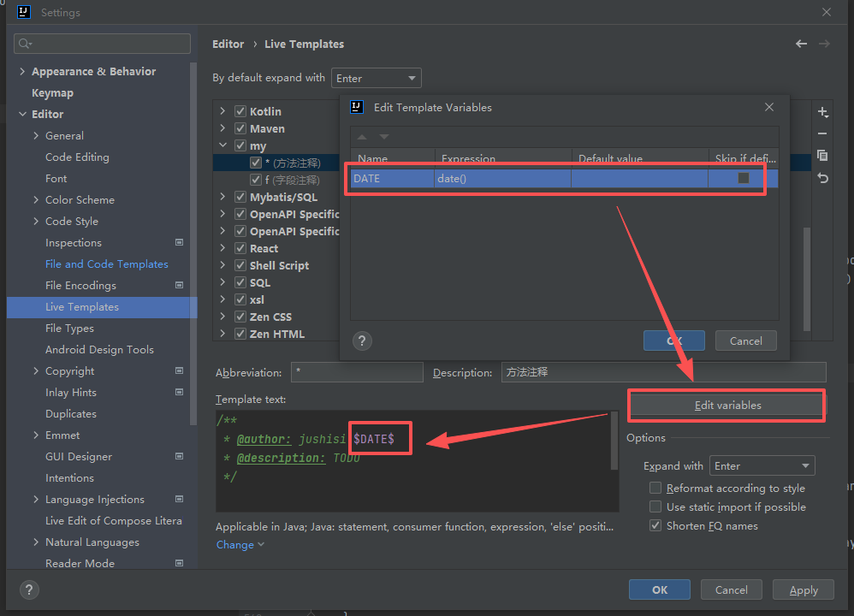Toggle the Kotlin template group checkbox
Screen dimensions: 854x616
pyautogui.click(x=240, y=111)
